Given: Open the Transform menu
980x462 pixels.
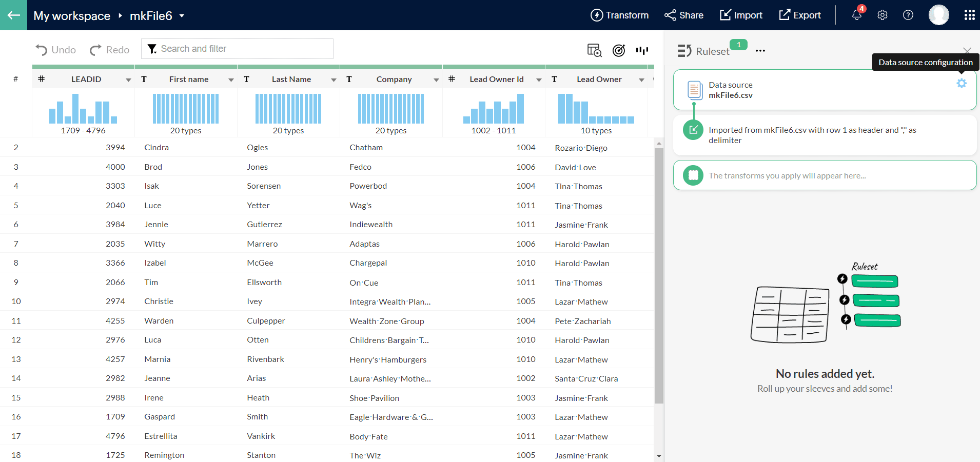Looking at the screenshot, I should (619, 15).
